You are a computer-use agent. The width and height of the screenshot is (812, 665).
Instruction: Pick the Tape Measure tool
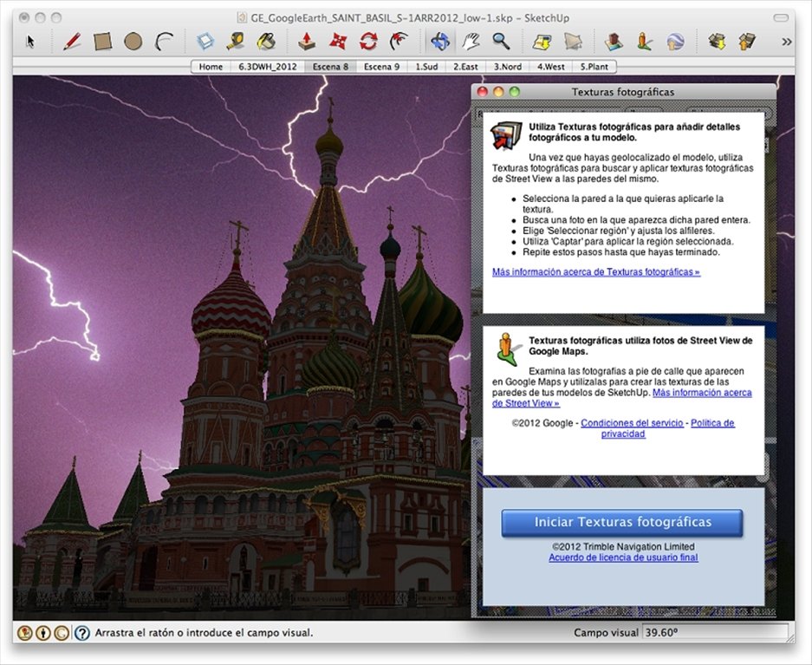pos(236,42)
